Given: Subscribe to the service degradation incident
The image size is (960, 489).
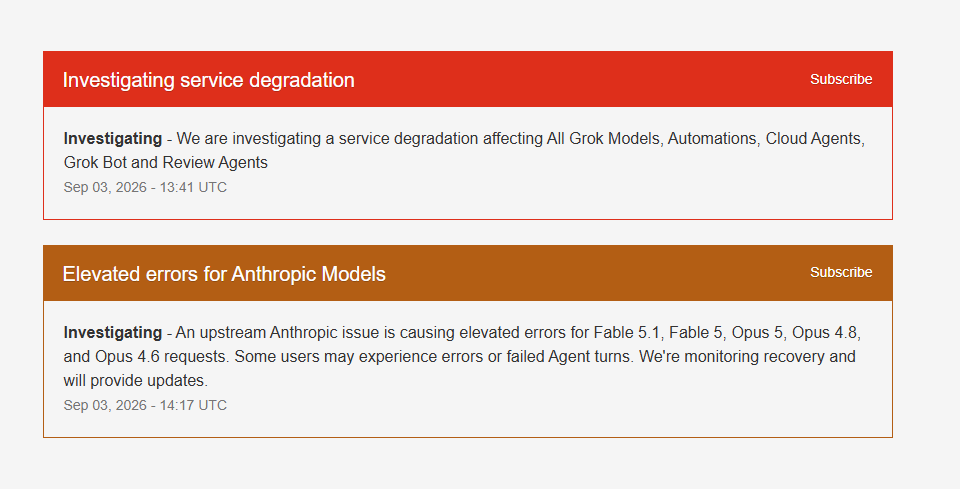Looking at the screenshot, I should click(841, 80).
